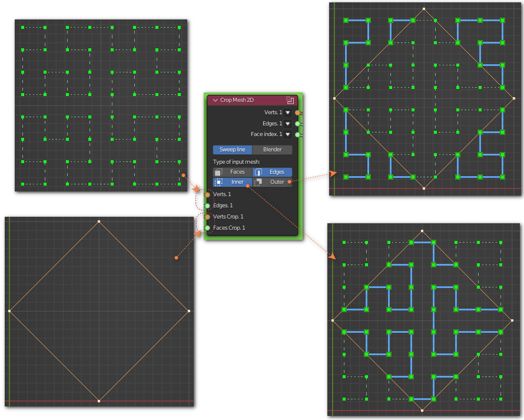Choose the Inner crop mode
This screenshot has height=420, width=524.
coord(233,182)
